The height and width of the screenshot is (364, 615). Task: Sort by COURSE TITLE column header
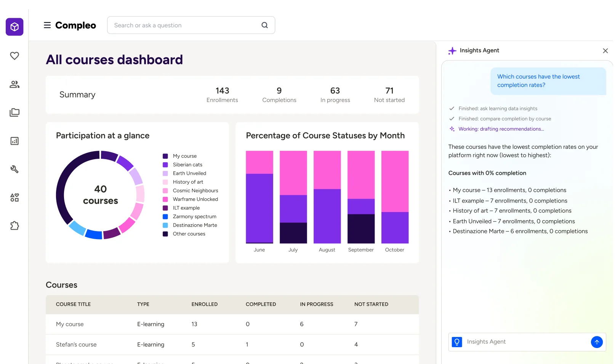coord(73,304)
